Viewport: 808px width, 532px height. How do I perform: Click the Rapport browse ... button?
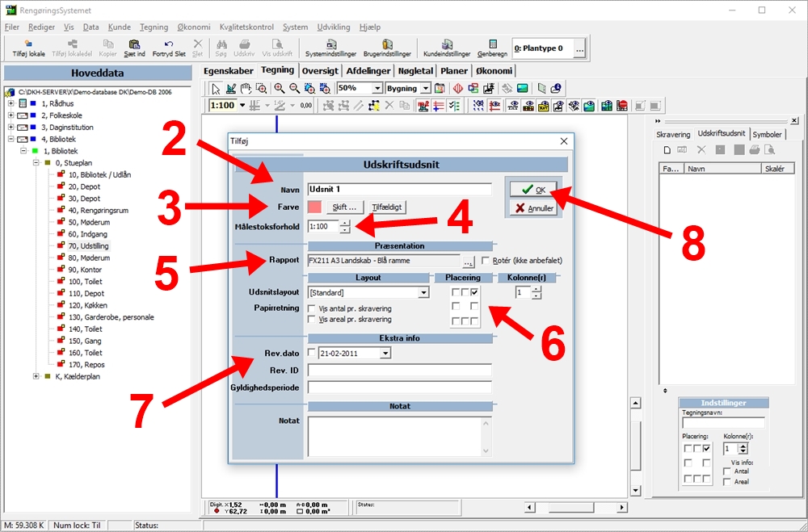coord(468,261)
